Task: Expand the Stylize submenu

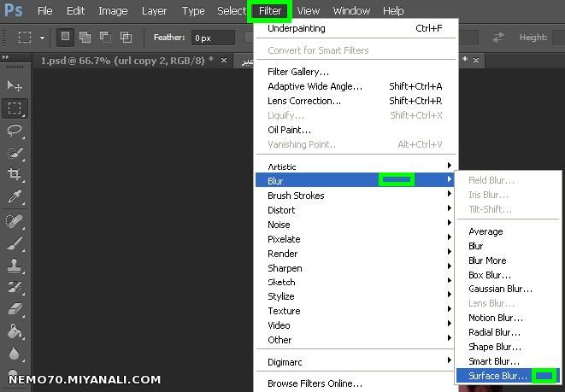Action: (x=355, y=296)
